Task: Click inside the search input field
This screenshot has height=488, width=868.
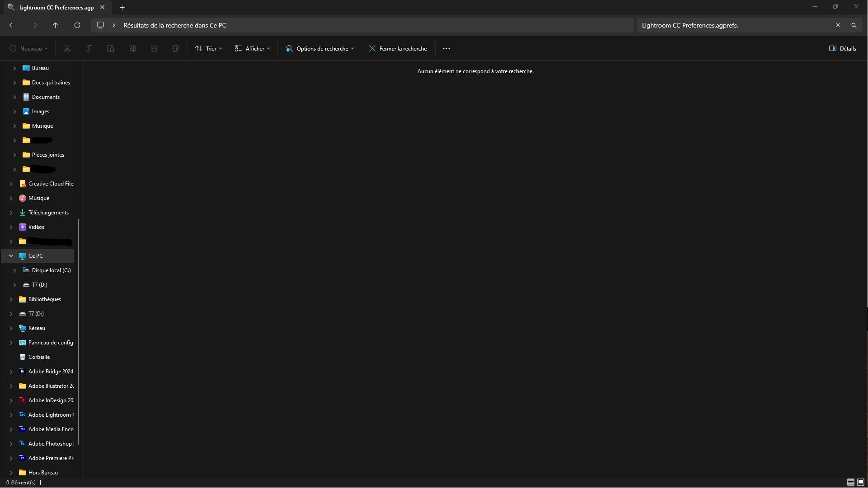Action: pos(732,25)
